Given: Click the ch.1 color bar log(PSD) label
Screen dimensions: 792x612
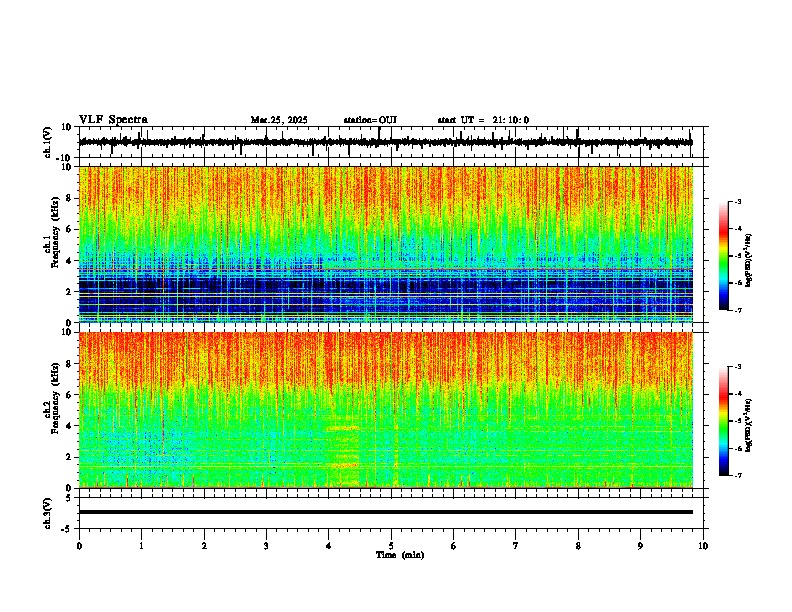Looking at the screenshot, I should pos(749,261).
